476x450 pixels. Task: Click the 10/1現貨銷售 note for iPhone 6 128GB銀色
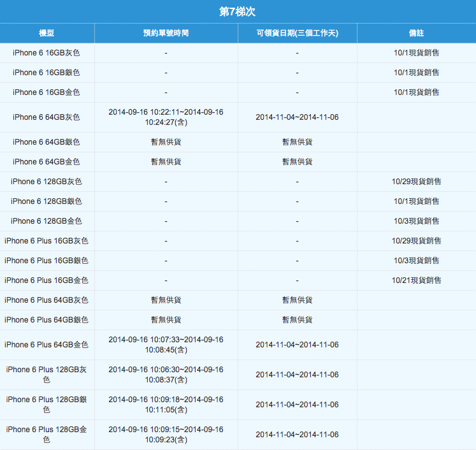click(x=416, y=201)
